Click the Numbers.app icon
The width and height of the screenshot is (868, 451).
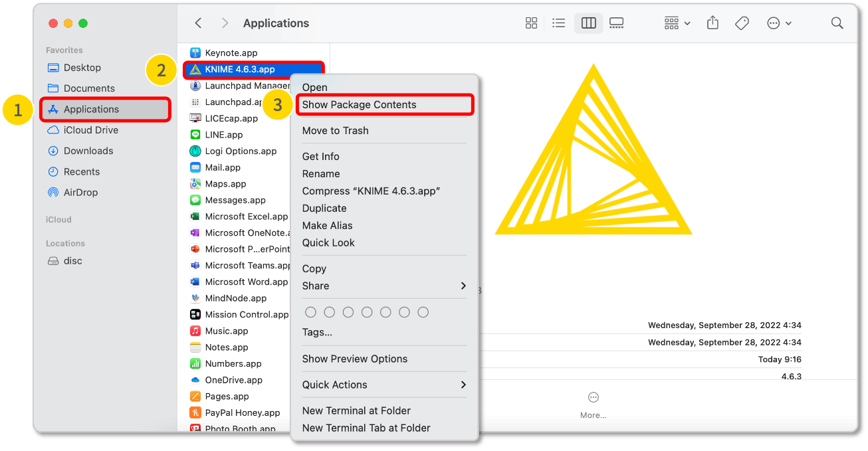point(195,363)
